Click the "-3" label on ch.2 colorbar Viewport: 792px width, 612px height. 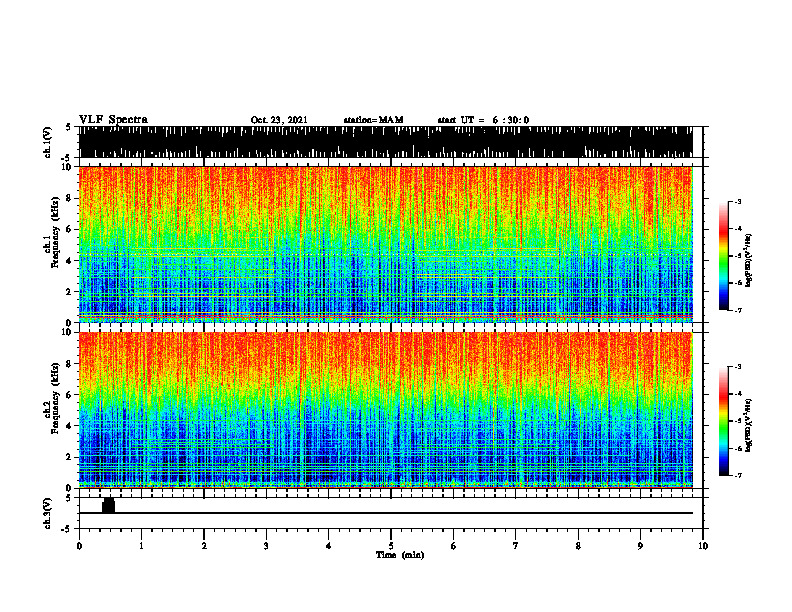pos(737,367)
